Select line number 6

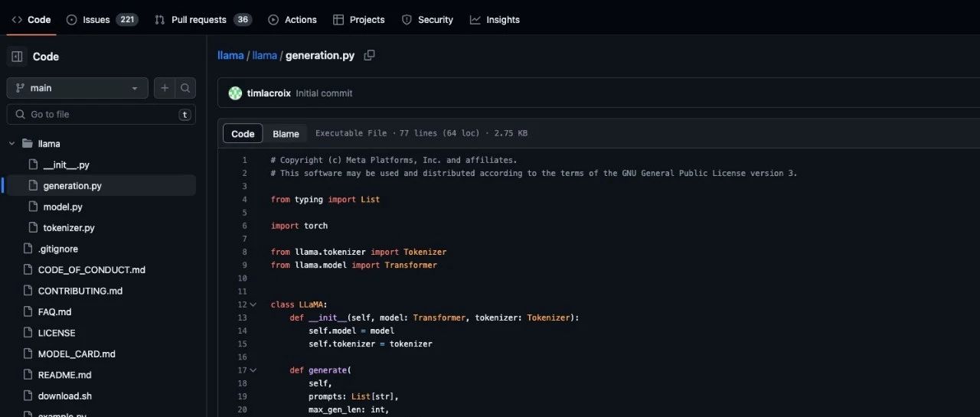click(244, 226)
